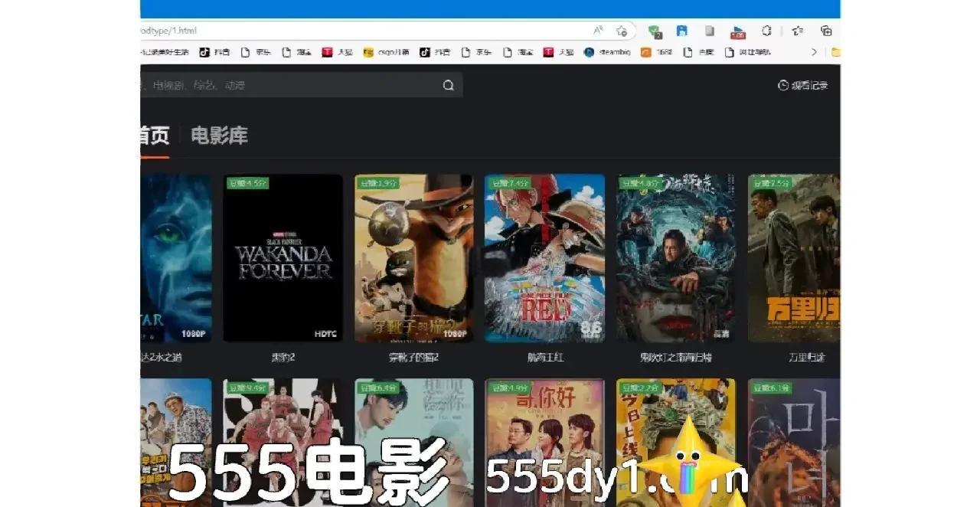Click 1080P label on Puss in Boots poster
The width and height of the screenshot is (980, 507).
(456, 334)
